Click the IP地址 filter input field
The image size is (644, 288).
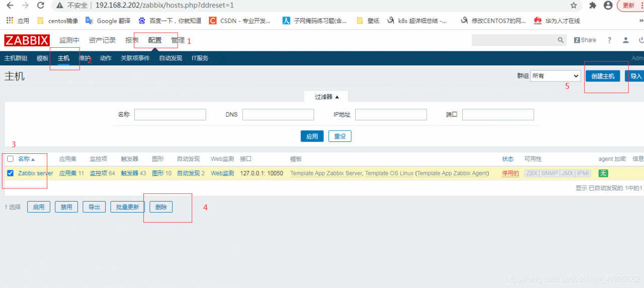(x=391, y=115)
